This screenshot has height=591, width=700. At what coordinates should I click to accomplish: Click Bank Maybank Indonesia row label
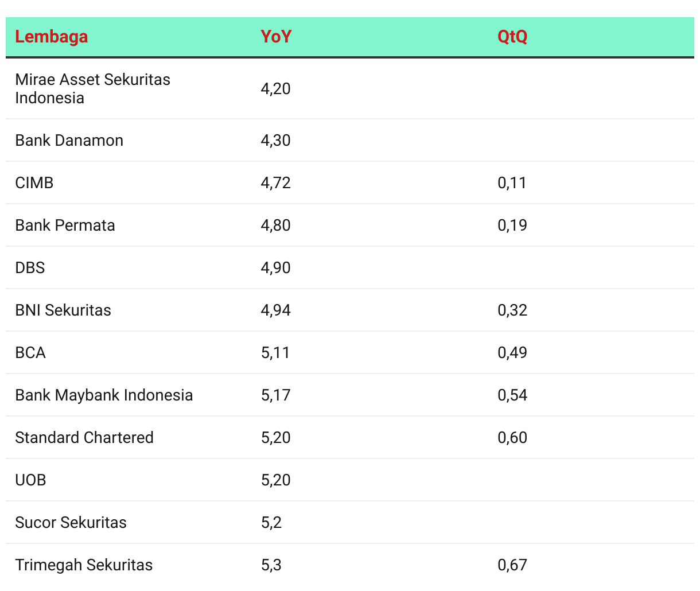[104, 395]
